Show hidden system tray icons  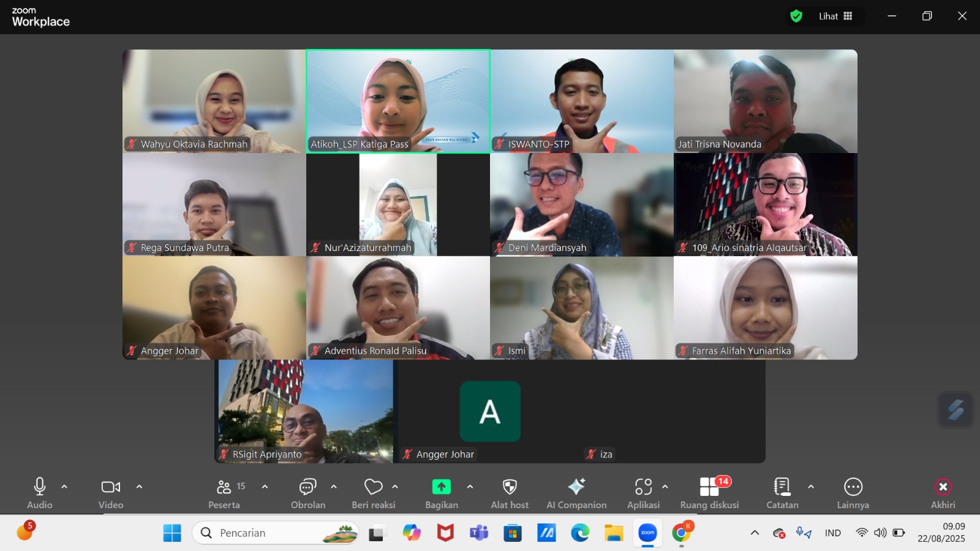coord(755,533)
